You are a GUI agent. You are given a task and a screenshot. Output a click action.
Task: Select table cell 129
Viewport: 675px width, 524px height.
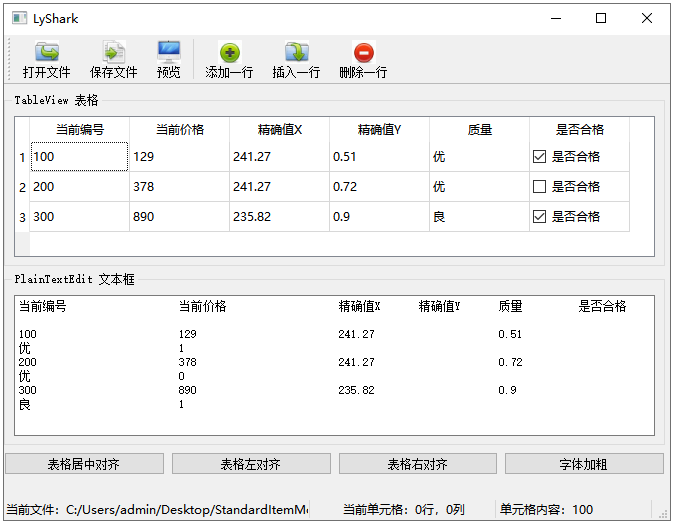coord(180,157)
